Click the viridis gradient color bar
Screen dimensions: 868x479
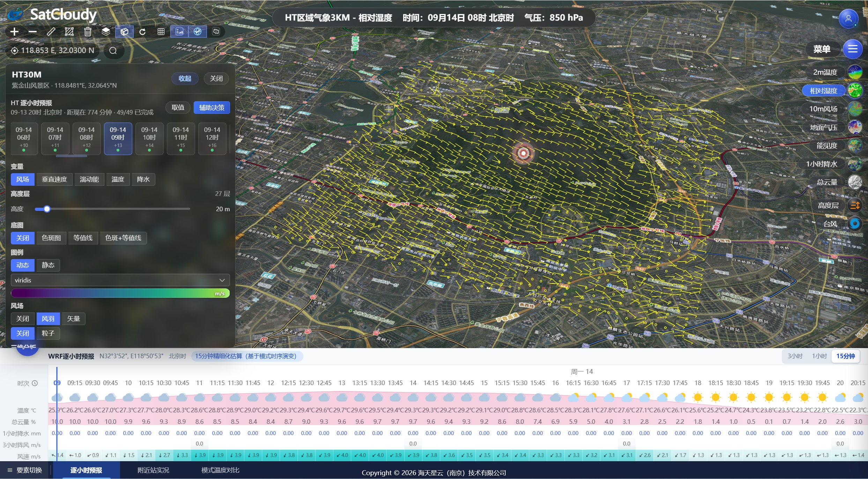[x=120, y=293]
